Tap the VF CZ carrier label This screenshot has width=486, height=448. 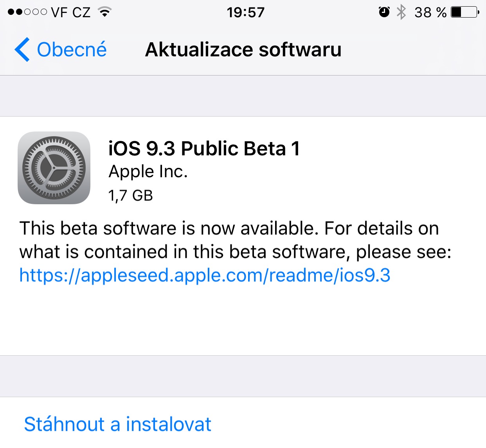(x=70, y=12)
